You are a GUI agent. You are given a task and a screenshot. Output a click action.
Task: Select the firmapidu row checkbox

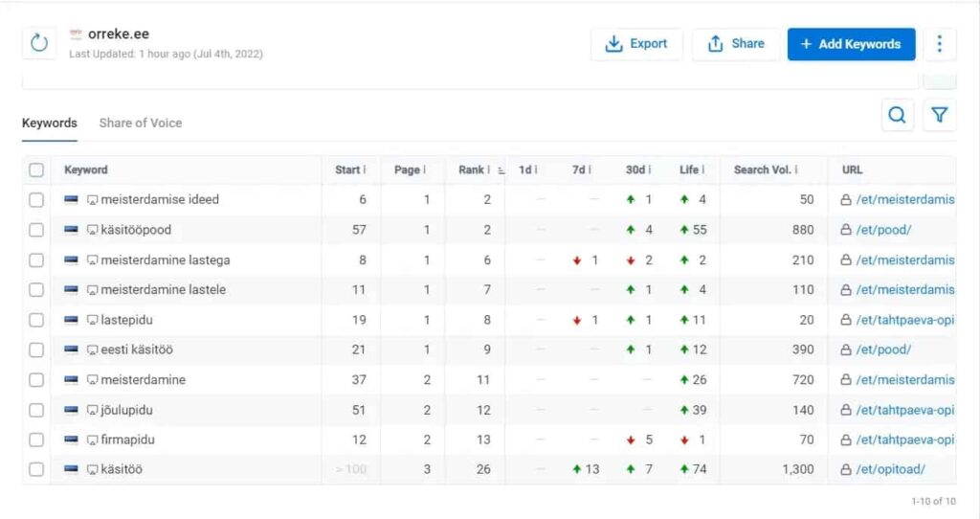[x=36, y=440]
